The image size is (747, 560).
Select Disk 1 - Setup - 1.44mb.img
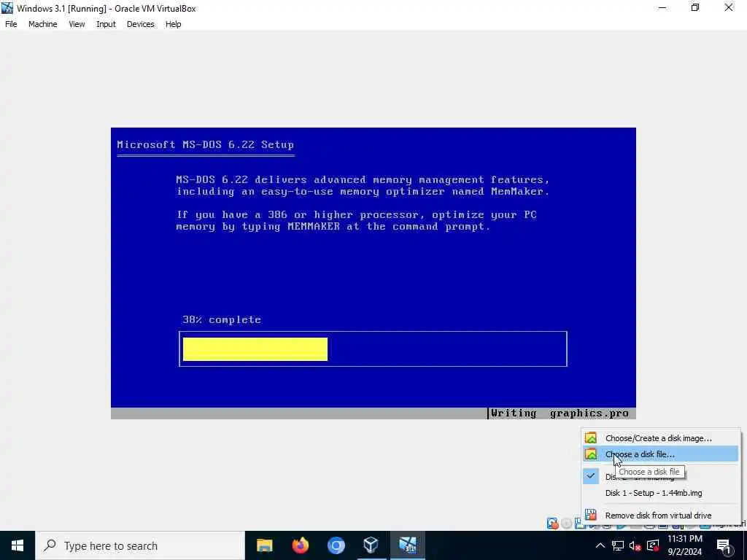tap(661, 493)
